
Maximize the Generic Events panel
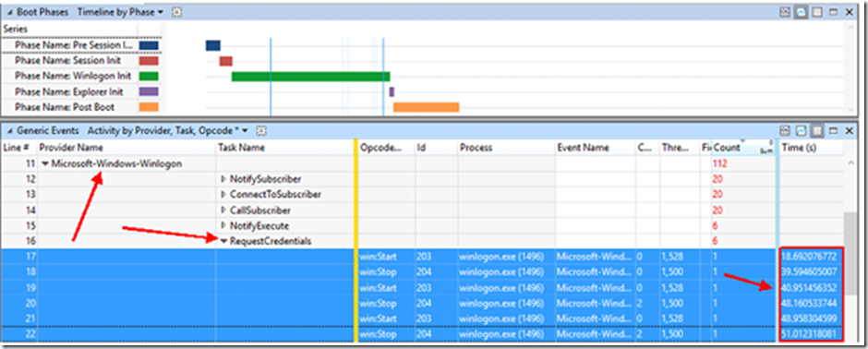pyautogui.click(x=834, y=131)
